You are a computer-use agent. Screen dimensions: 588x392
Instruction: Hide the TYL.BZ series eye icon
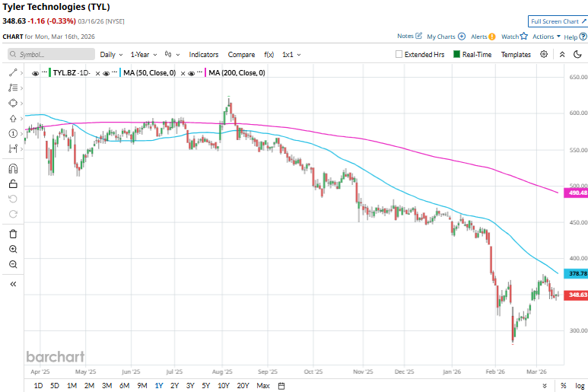35,73
